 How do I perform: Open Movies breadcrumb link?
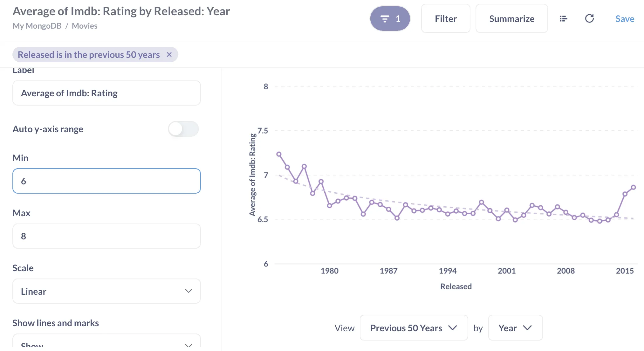(85, 26)
